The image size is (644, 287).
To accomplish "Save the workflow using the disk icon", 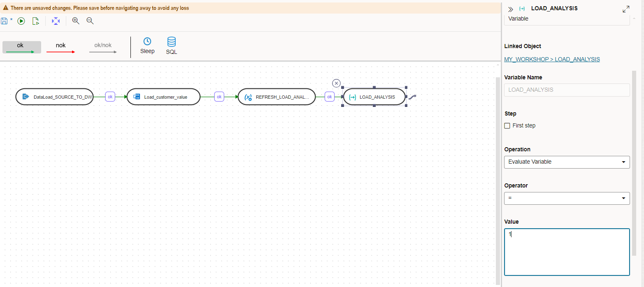I will pos(5,21).
